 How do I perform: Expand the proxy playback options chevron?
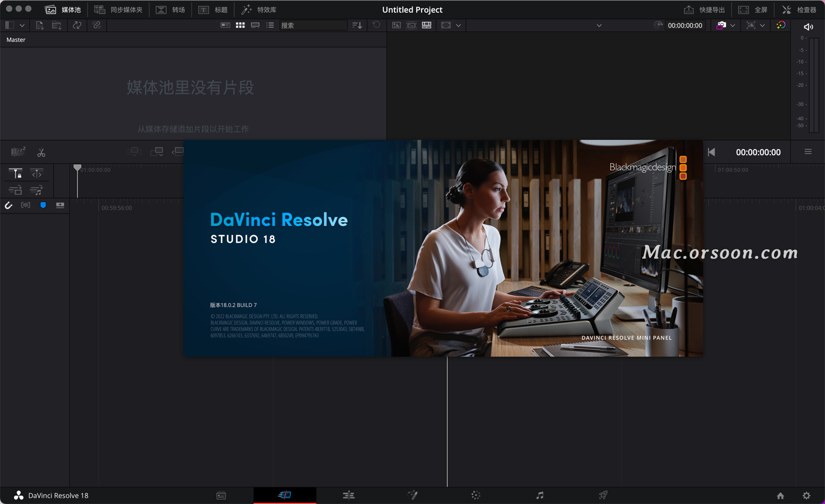click(x=762, y=26)
